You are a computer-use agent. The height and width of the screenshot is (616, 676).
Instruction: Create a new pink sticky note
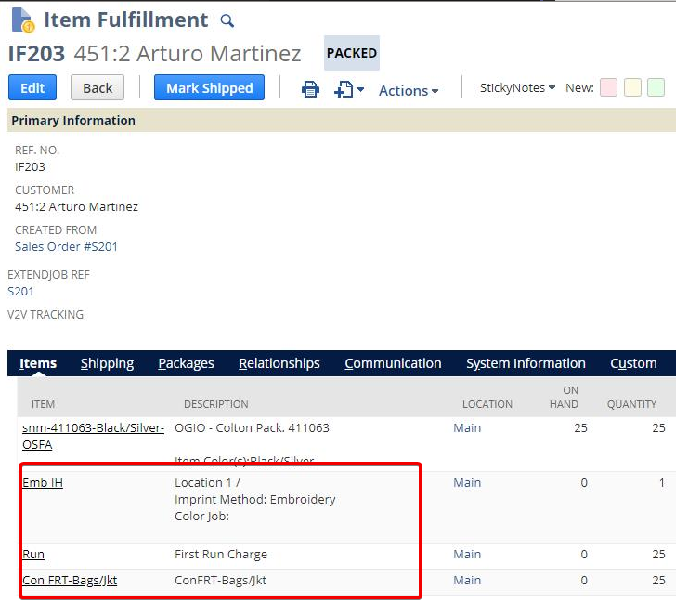[x=608, y=87]
